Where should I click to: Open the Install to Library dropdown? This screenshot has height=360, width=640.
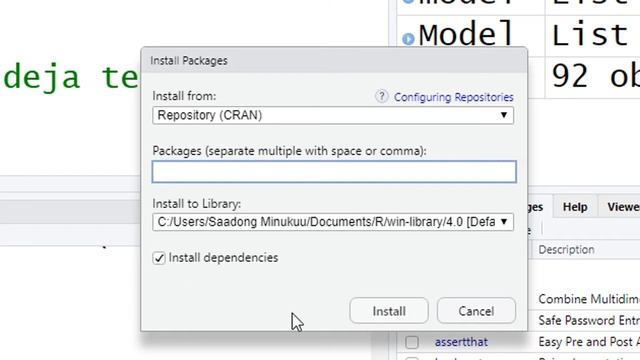[x=333, y=222]
